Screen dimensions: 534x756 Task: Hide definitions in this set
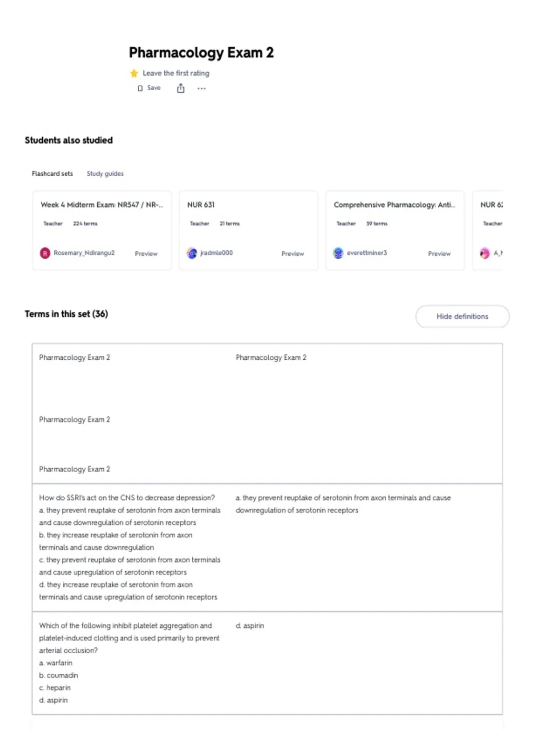pos(462,316)
